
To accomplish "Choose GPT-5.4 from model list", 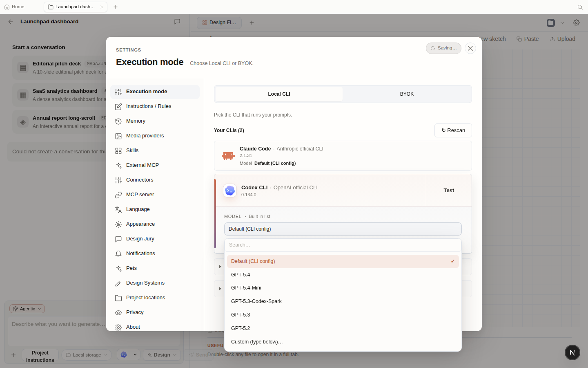I will pyautogui.click(x=343, y=275).
